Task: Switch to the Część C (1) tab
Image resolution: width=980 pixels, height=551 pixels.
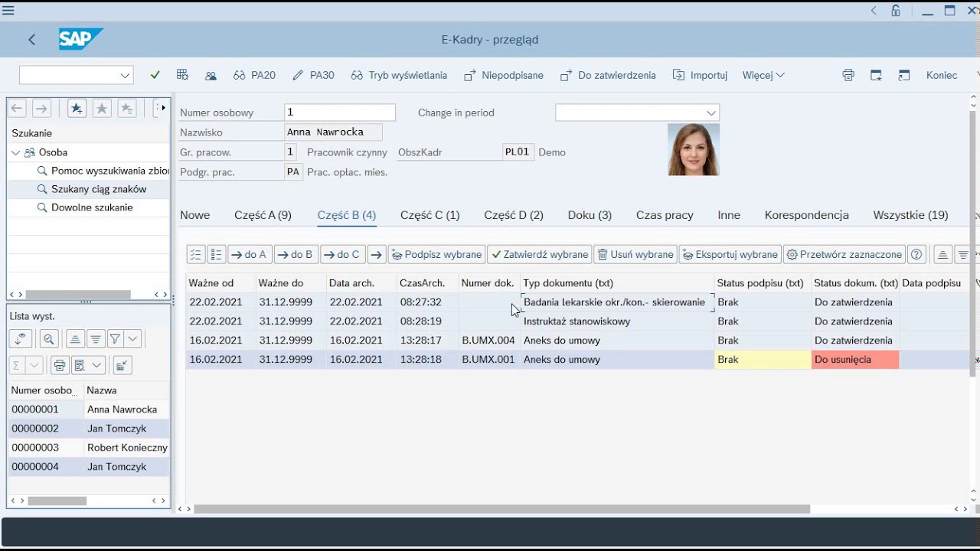Action: pos(430,215)
